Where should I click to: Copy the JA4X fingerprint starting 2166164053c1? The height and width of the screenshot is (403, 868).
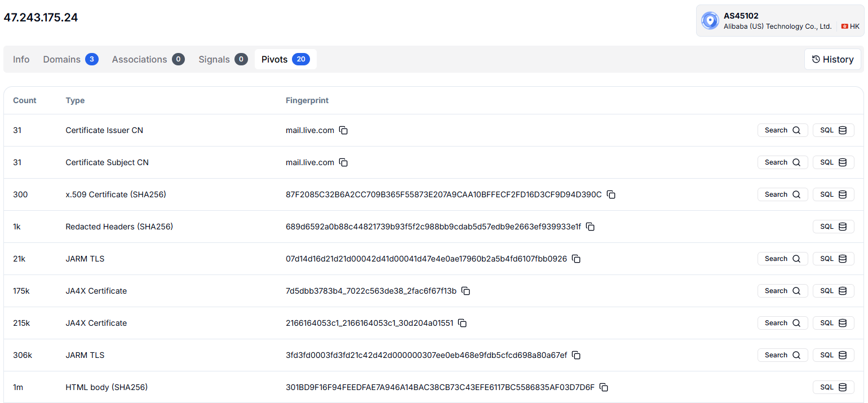coord(463,323)
